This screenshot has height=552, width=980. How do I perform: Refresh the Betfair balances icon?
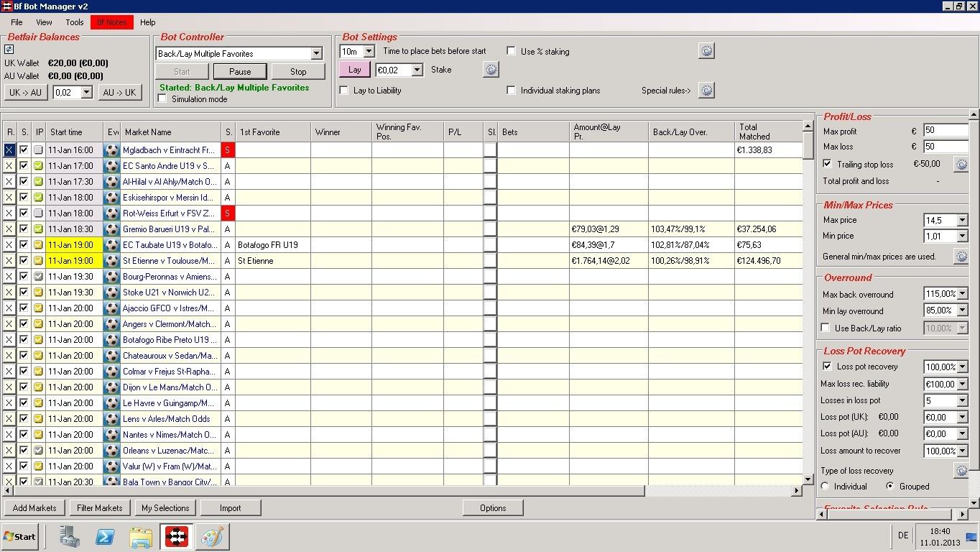[x=9, y=50]
